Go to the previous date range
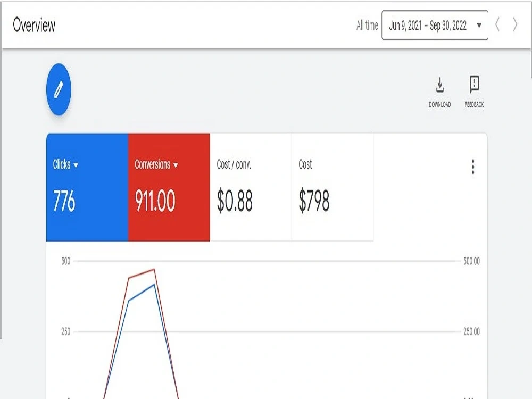 click(x=497, y=25)
